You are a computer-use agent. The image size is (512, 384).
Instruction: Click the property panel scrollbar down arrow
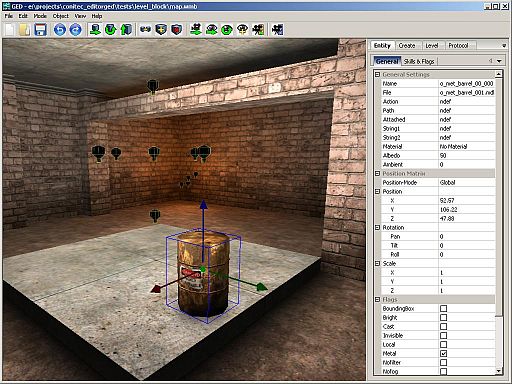click(x=499, y=371)
